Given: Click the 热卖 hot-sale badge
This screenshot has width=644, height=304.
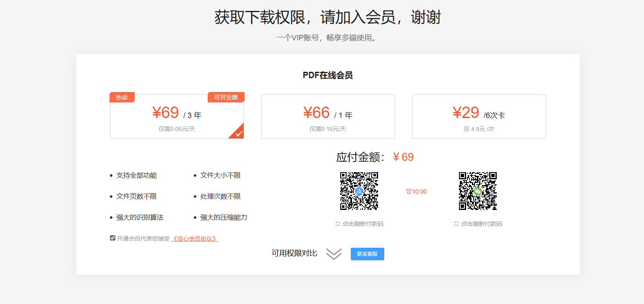Looking at the screenshot, I should (122, 97).
